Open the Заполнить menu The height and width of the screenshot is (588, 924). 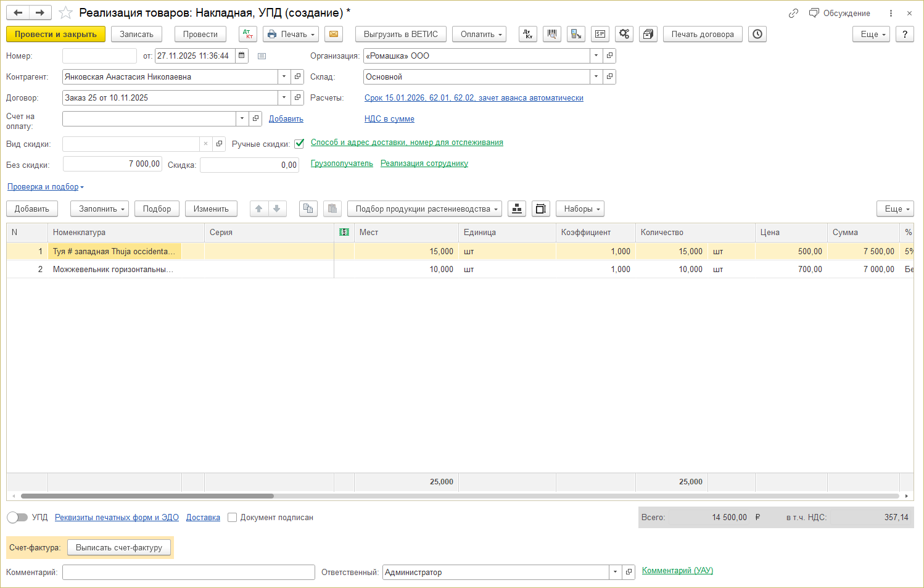99,209
